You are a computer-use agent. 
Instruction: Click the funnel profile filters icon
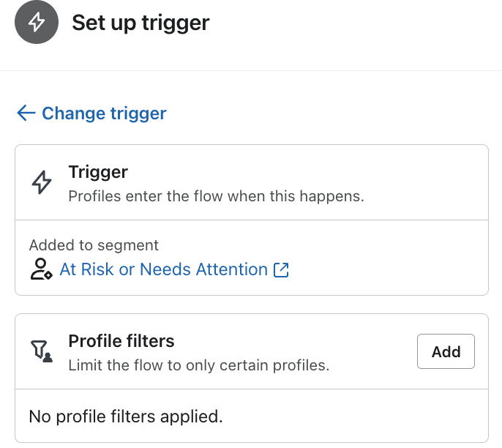(42, 352)
